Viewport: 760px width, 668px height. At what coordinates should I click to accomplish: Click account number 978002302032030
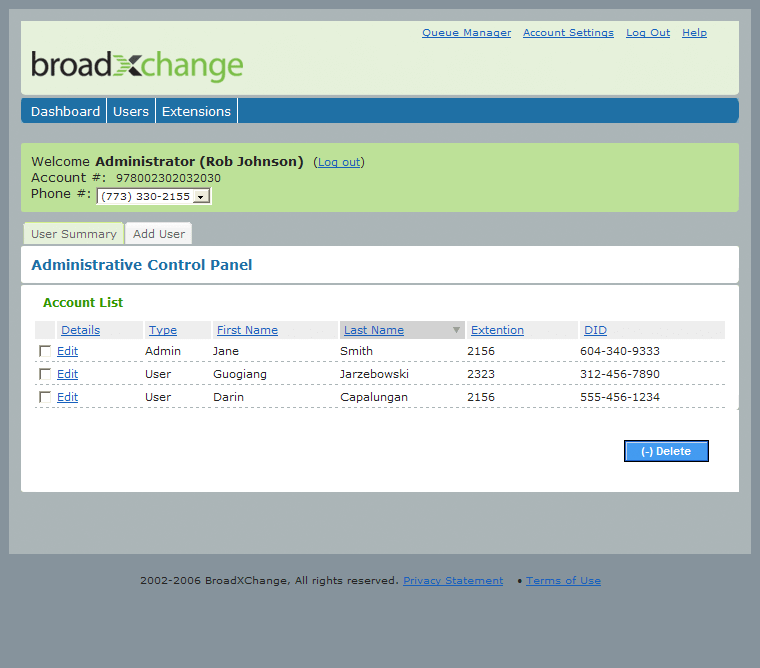tap(168, 178)
